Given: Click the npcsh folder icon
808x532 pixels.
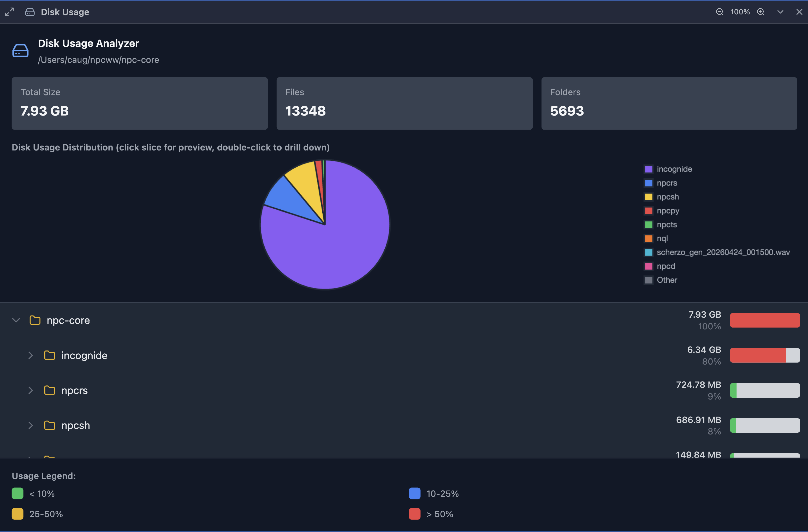Looking at the screenshot, I should (x=50, y=425).
